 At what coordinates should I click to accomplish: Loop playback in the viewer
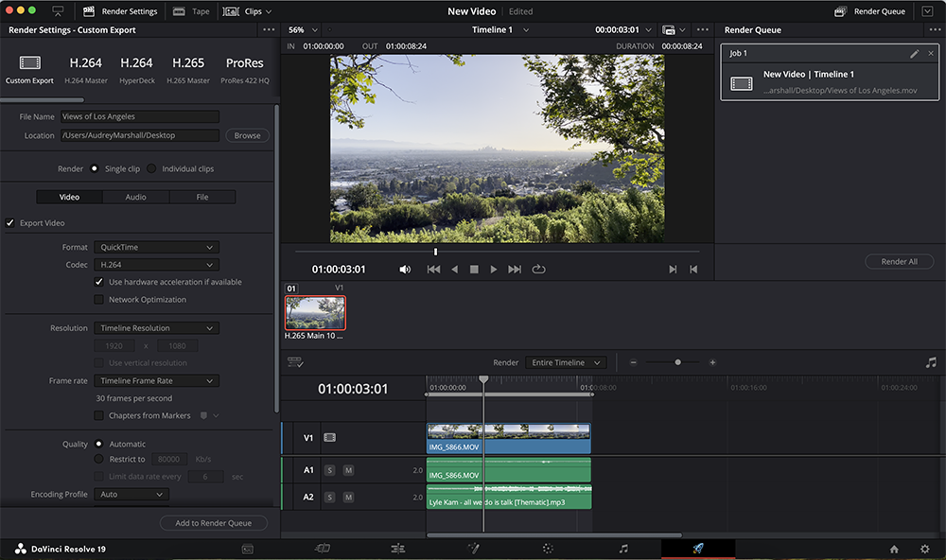(537, 269)
